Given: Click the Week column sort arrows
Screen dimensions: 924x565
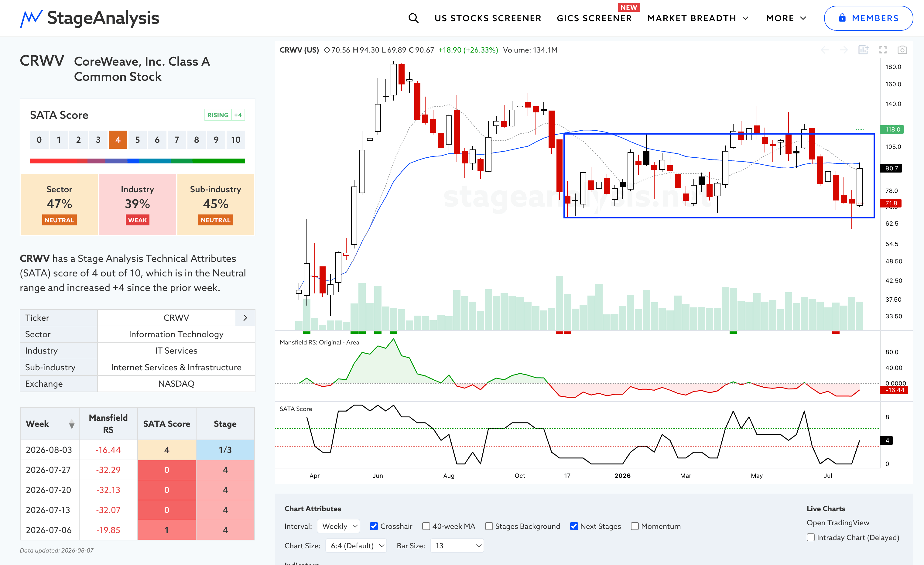Looking at the screenshot, I should point(72,424).
